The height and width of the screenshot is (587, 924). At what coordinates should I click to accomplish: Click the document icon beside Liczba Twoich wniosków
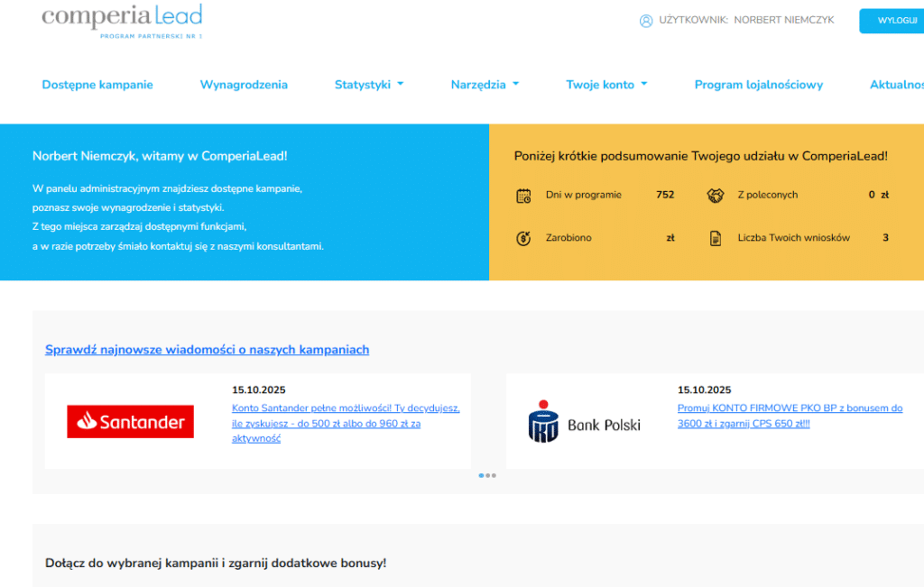[x=715, y=239]
